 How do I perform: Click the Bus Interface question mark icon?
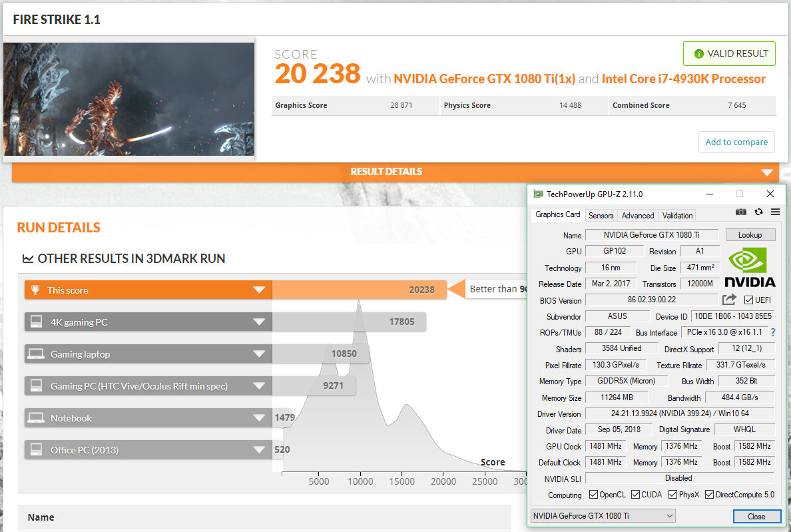coord(773,332)
